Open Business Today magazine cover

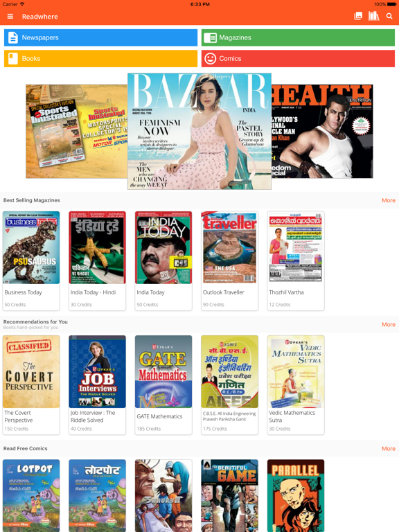[x=31, y=247]
